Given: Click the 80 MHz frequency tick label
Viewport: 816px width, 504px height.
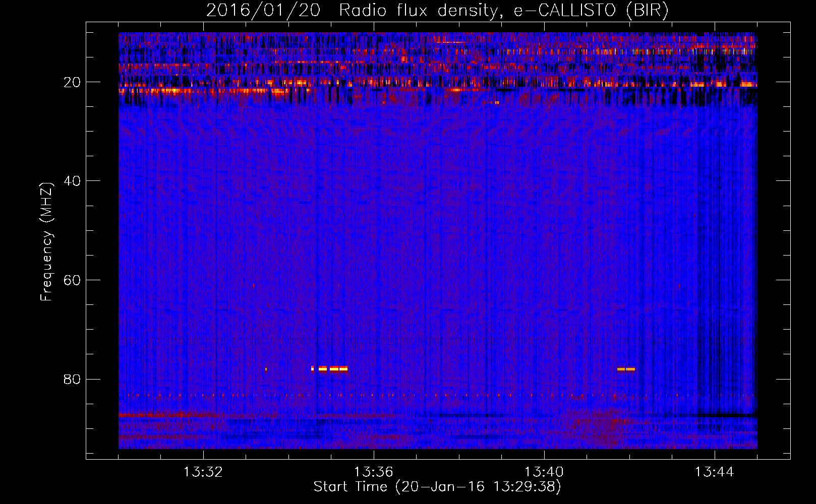Looking at the screenshot, I should pos(72,379).
